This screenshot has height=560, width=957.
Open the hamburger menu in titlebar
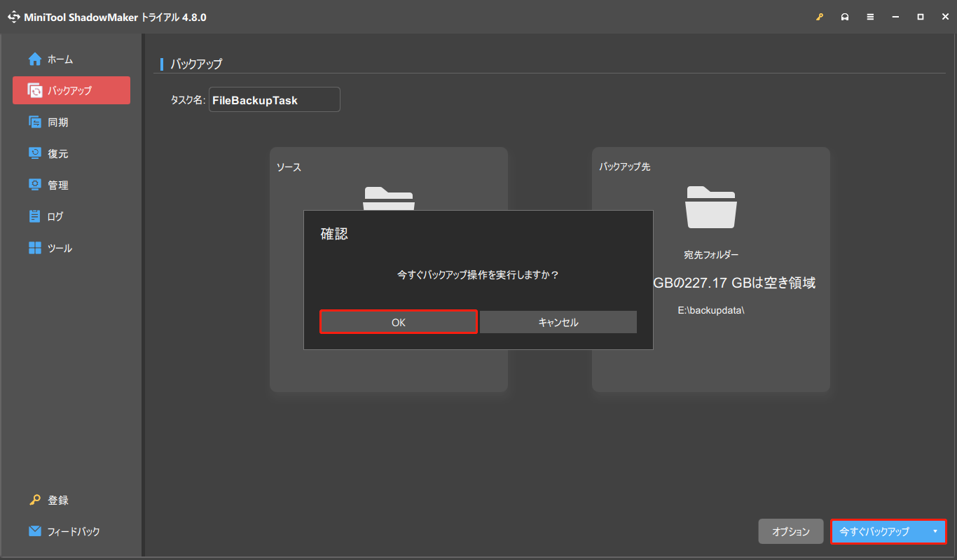click(x=870, y=16)
